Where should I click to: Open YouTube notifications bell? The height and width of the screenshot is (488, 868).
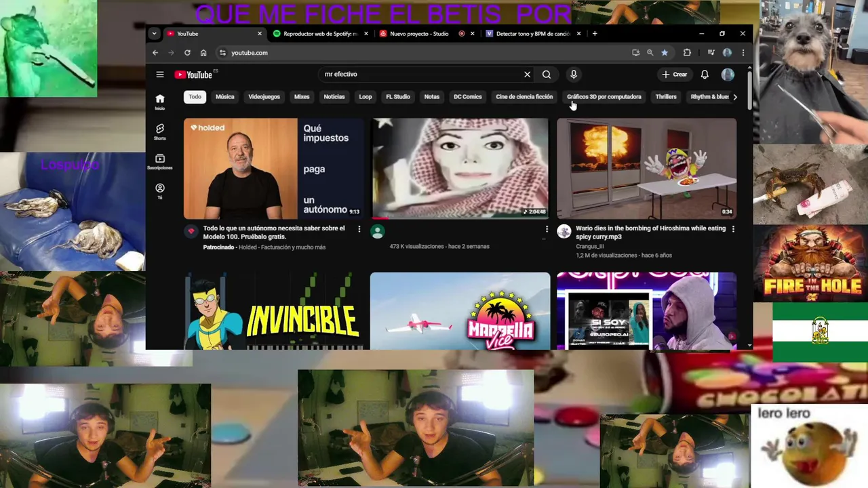[x=705, y=75]
